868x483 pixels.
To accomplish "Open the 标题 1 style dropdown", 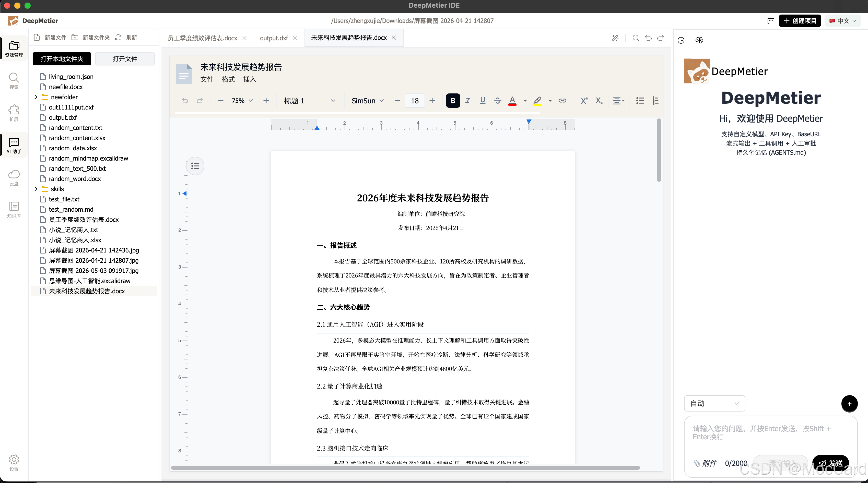I will [x=309, y=101].
